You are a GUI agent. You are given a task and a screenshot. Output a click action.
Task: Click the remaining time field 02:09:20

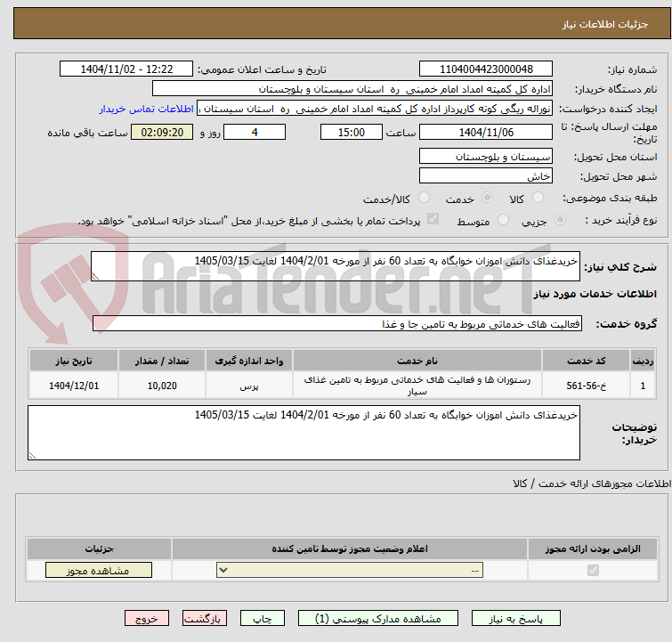point(162,132)
